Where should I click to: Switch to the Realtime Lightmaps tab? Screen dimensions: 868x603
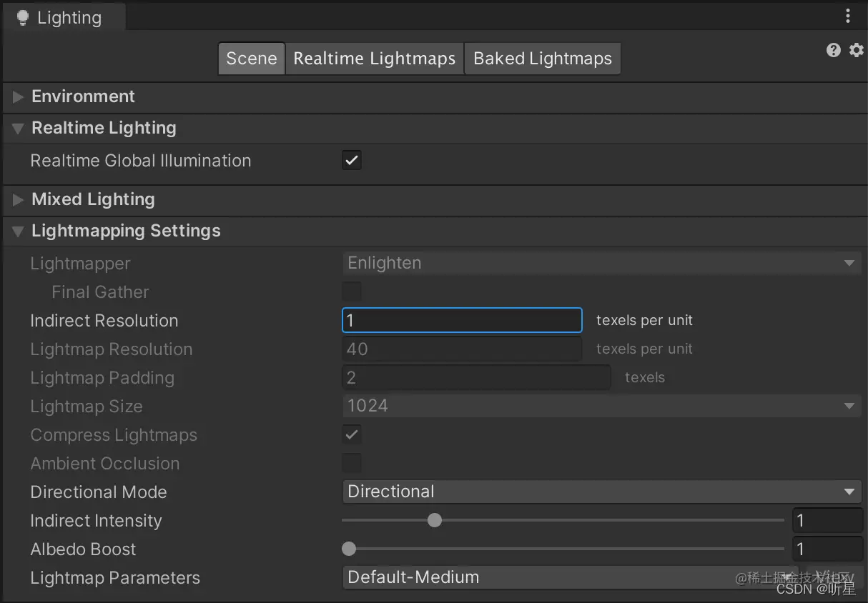point(374,59)
